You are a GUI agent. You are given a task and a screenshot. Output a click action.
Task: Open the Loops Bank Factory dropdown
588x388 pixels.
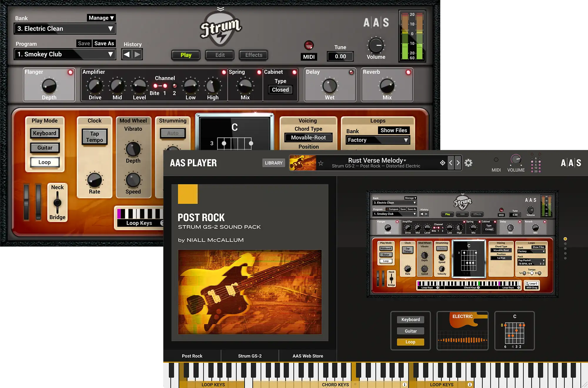(378, 140)
